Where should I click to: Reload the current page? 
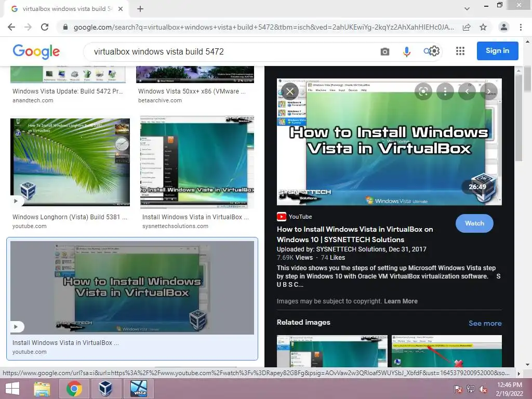pos(45,27)
